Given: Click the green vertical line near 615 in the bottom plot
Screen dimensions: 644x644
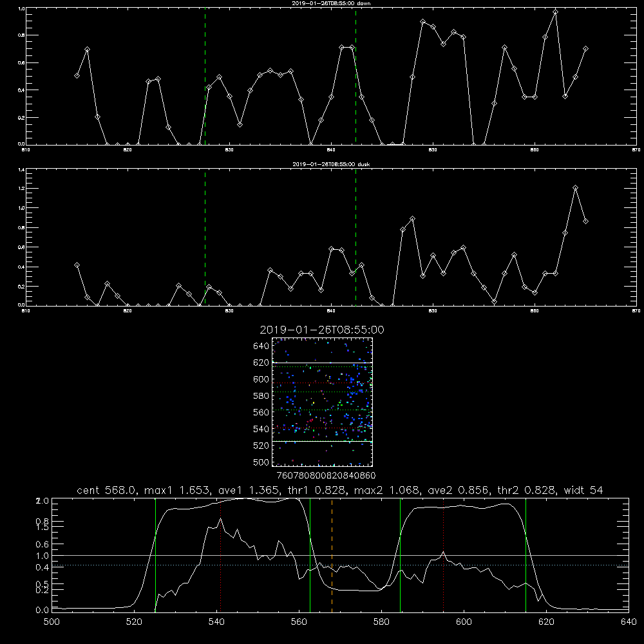Looking at the screenshot, I should click(526, 554).
